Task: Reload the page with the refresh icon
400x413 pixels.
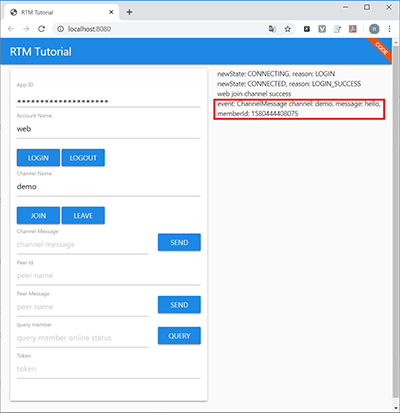Action: [41, 29]
